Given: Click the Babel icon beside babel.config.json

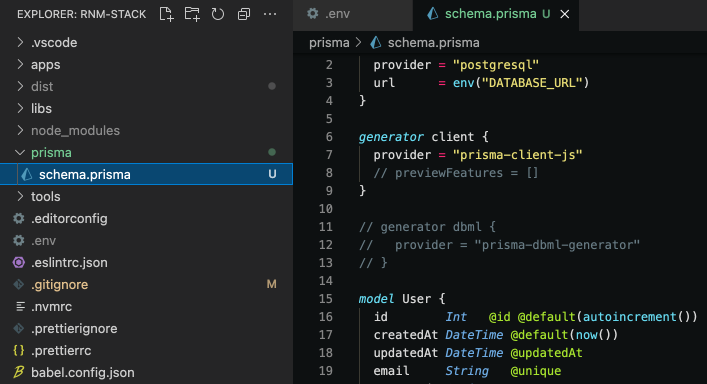Looking at the screenshot, I should coord(18,372).
